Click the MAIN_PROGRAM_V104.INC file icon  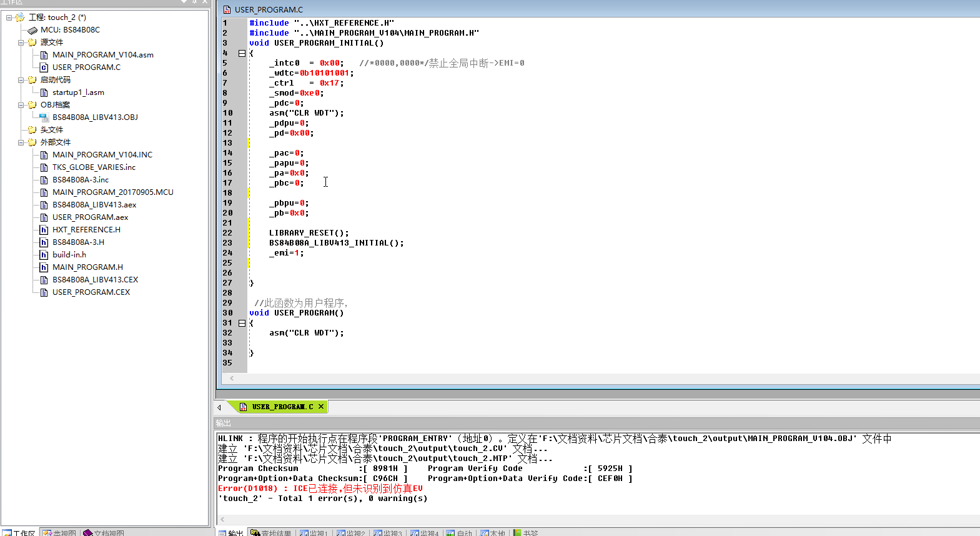click(44, 155)
